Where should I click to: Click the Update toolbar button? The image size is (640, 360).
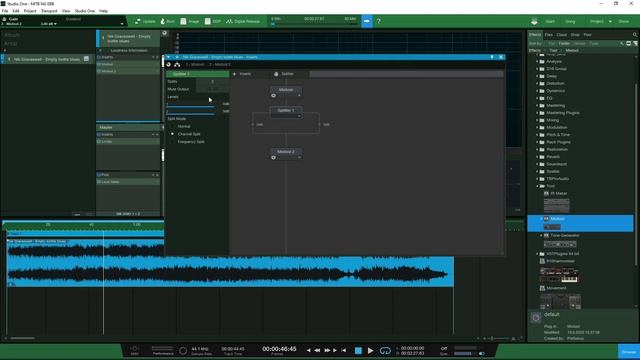(145, 21)
